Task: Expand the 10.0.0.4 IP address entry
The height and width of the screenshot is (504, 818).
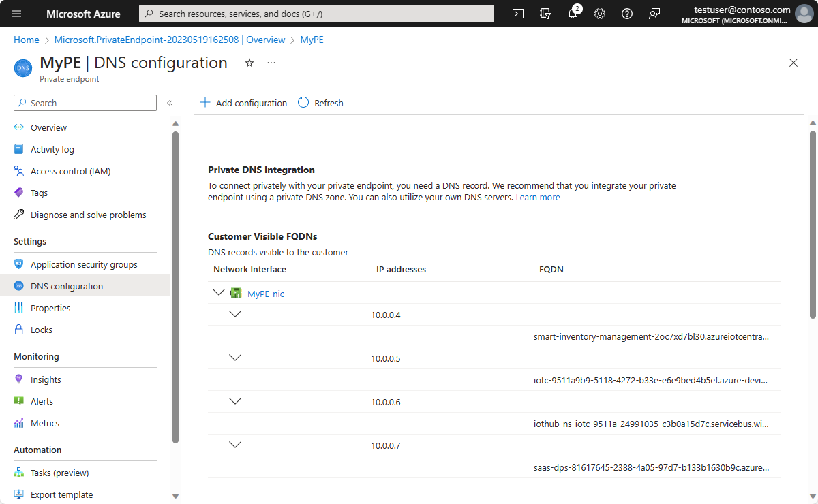Action: [x=235, y=313]
